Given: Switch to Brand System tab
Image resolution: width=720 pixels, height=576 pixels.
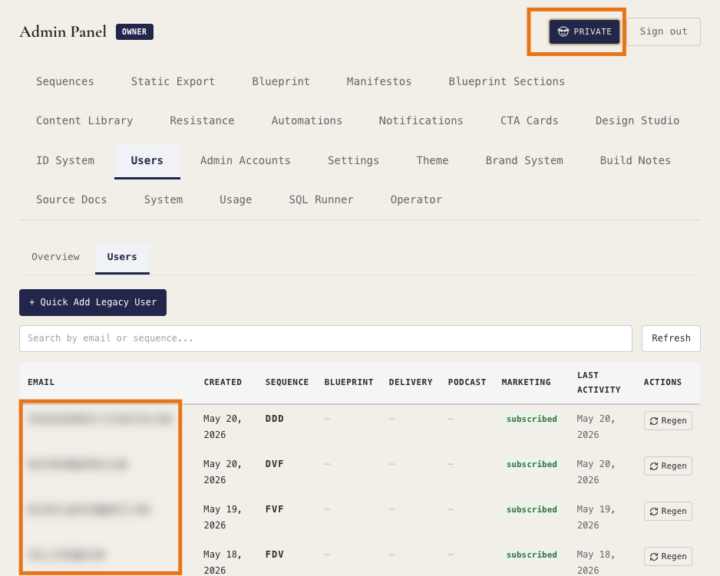Looking at the screenshot, I should (524, 160).
